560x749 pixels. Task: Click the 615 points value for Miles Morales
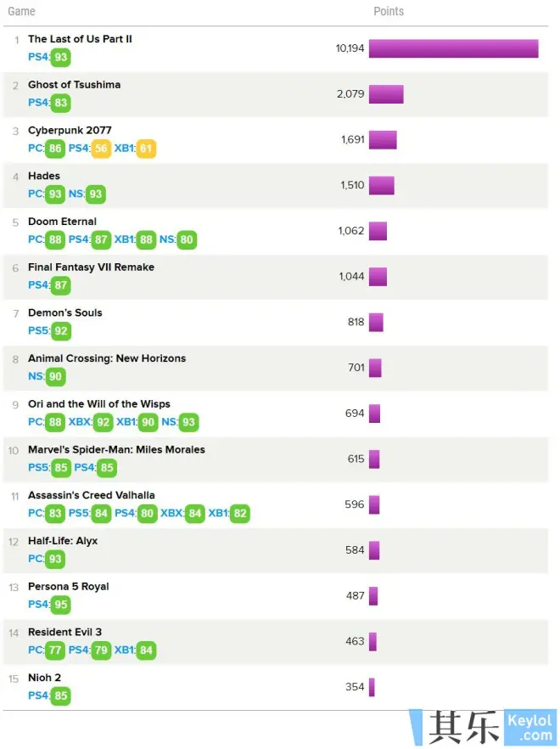pyautogui.click(x=356, y=459)
